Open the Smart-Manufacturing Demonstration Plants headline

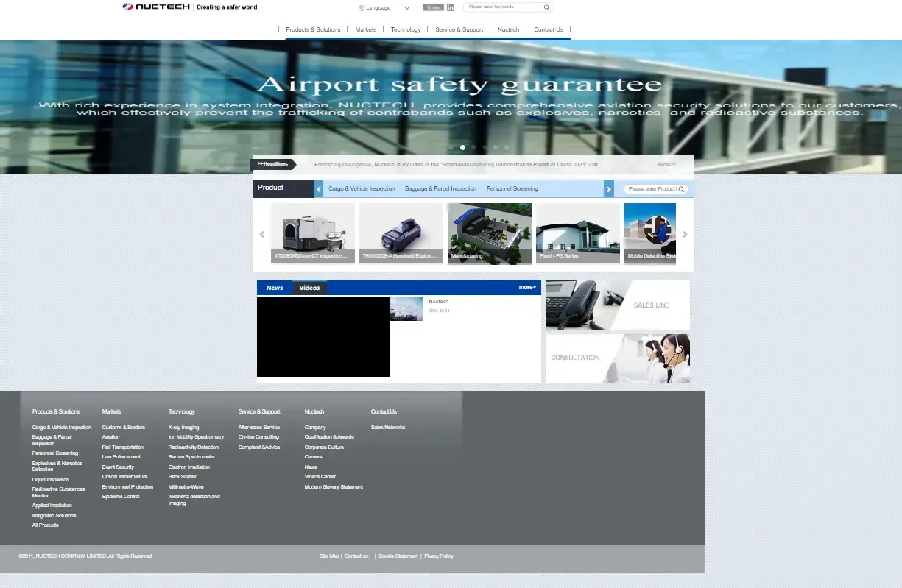(x=456, y=165)
